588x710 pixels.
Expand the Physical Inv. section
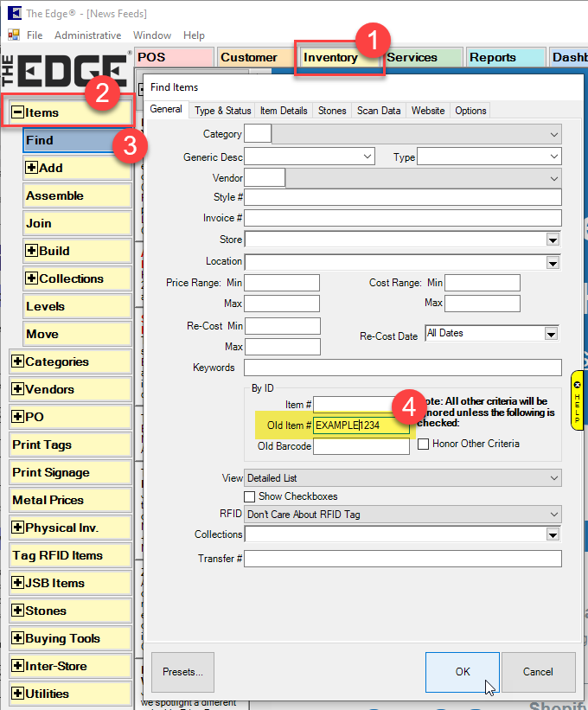coord(17,528)
